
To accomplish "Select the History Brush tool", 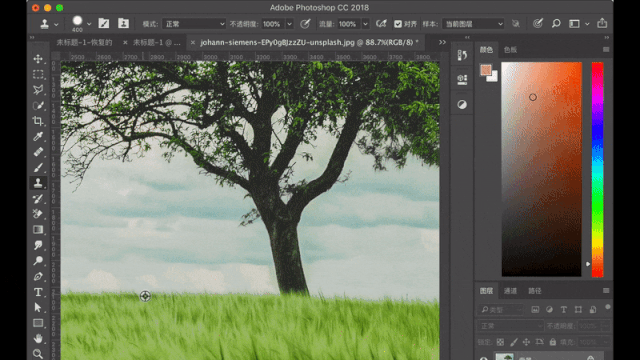I will [38, 198].
